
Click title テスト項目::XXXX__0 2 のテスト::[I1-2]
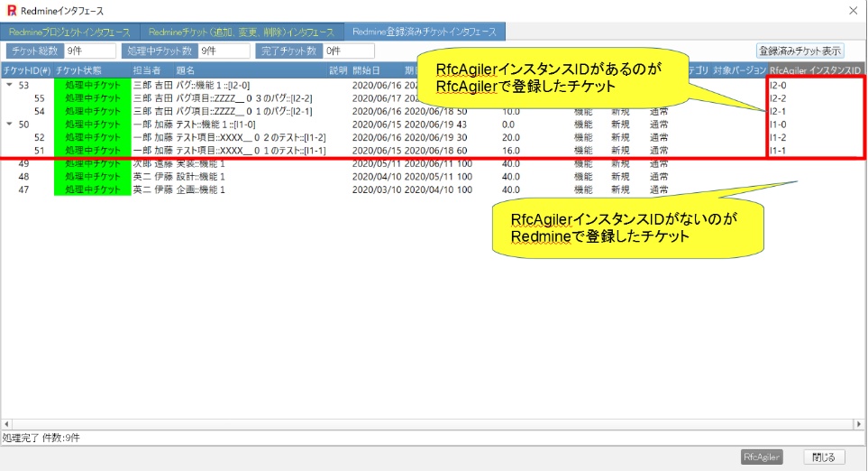251,137
